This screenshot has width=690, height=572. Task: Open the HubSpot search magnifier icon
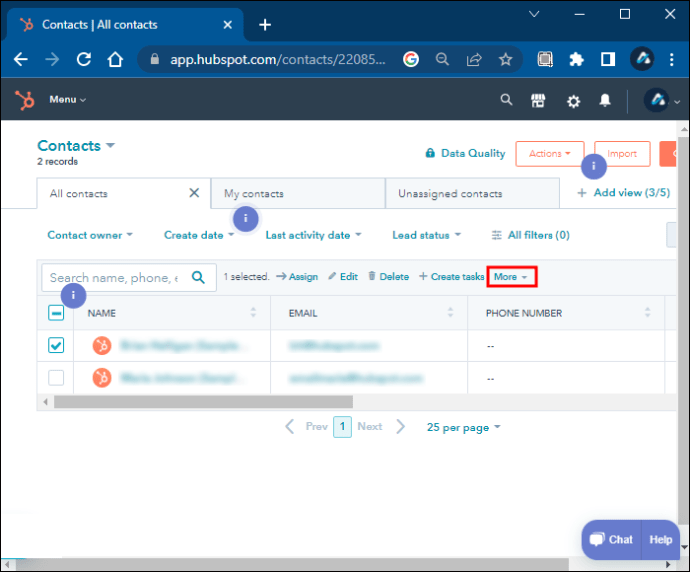point(506,100)
